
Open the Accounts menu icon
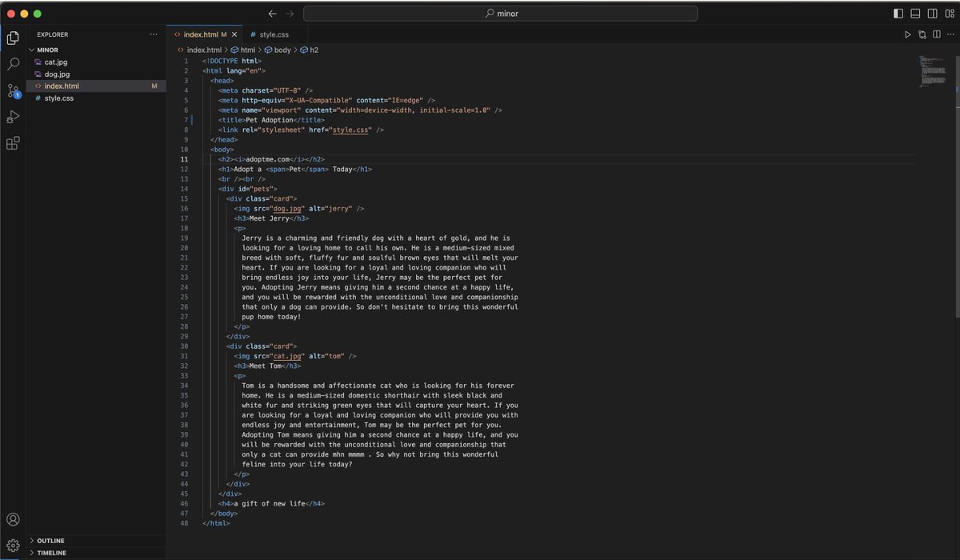point(13,520)
